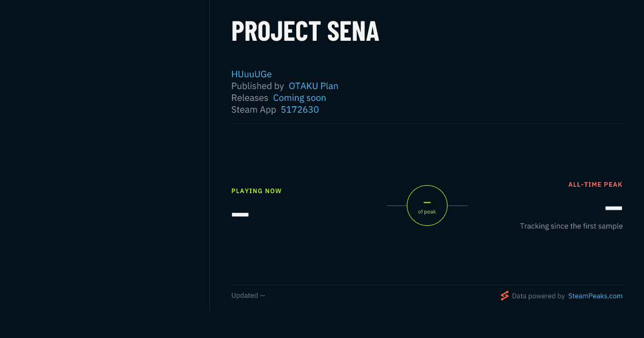
Task: Click the Published by label
Action: point(258,86)
